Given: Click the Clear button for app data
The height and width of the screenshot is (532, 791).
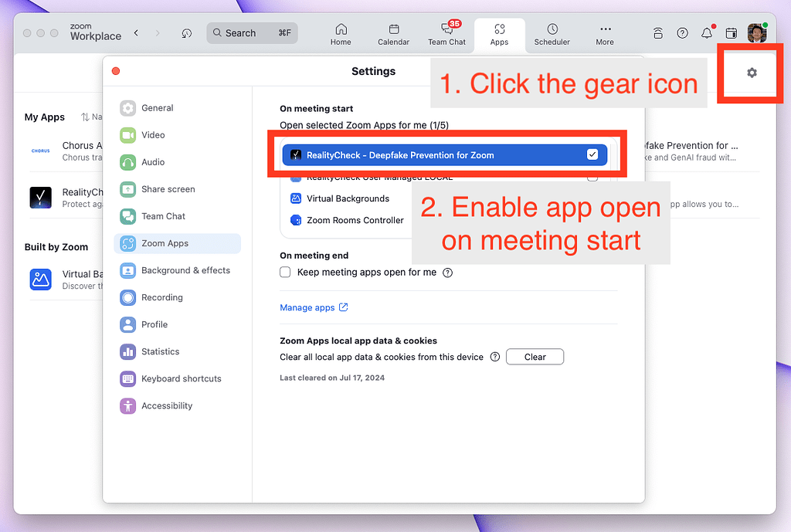Looking at the screenshot, I should click(535, 356).
